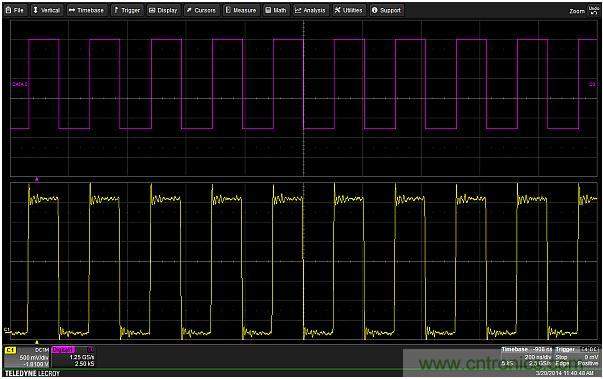Screen dimensions: 603x379
Task: Click the Zoom label in toolbar
Action: [x=577, y=11]
